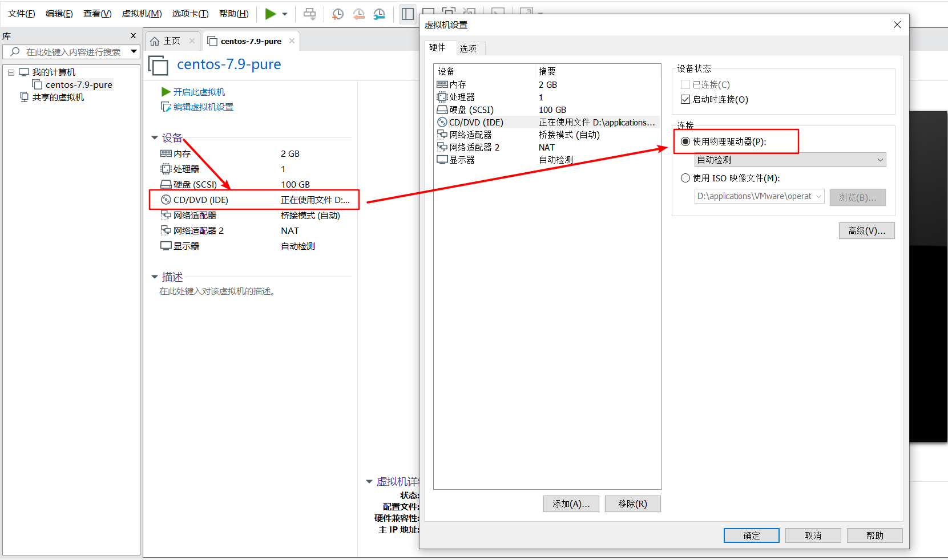Viewport: 948px width, 560px height.
Task: Click CD/DVD (IDE) disc icon in main device list
Action: [x=166, y=200]
